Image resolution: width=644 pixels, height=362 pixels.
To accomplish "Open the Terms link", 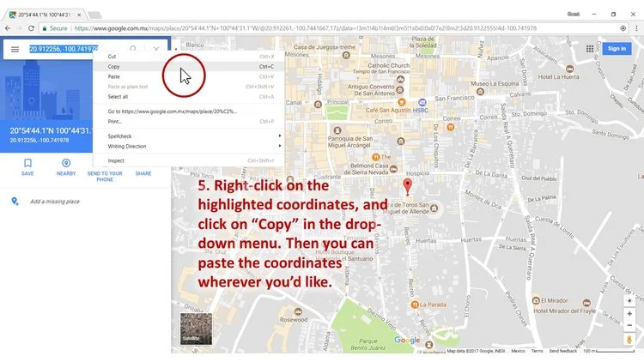I will [537, 351].
